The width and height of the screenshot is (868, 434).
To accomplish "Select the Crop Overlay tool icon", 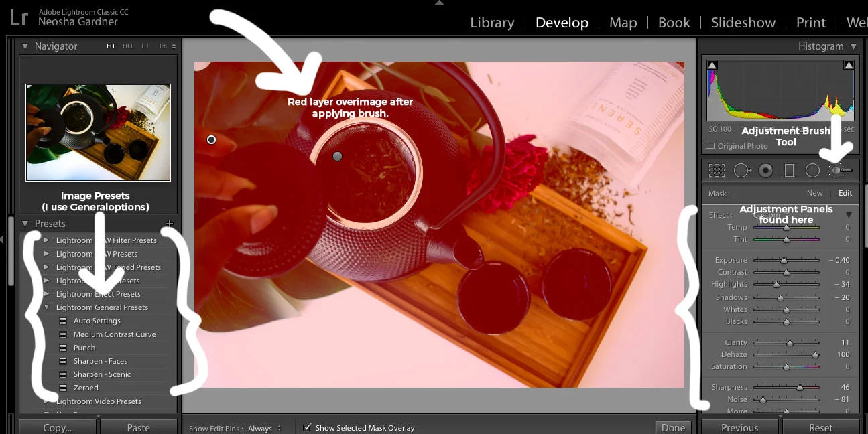I will (x=717, y=171).
